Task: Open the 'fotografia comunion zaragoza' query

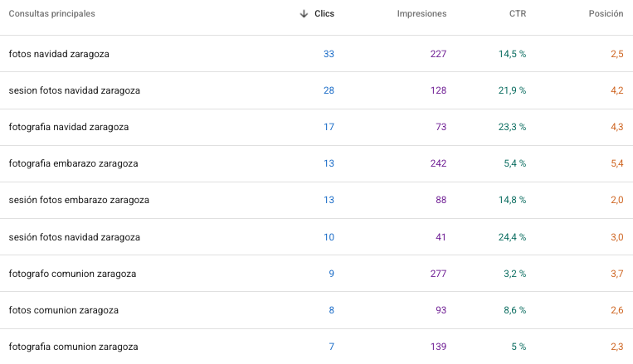Action: [73, 347]
